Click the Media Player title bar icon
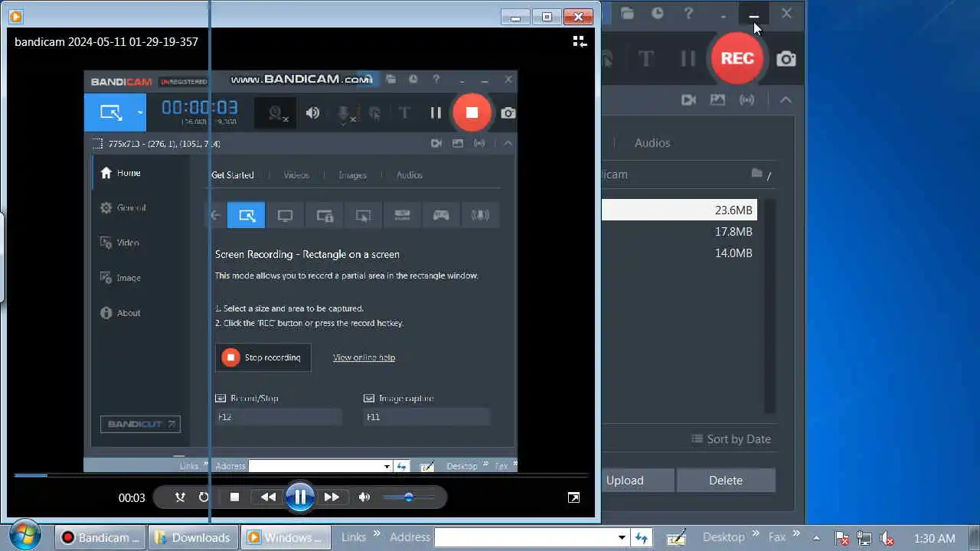 click(15, 16)
